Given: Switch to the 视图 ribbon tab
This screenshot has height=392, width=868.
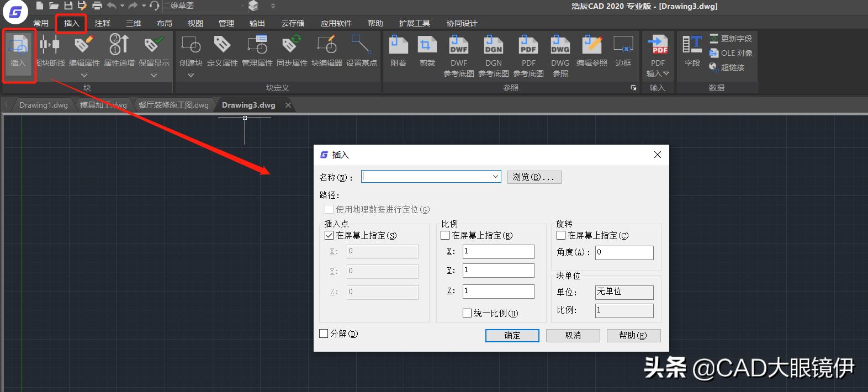Looking at the screenshot, I should 195,23.
